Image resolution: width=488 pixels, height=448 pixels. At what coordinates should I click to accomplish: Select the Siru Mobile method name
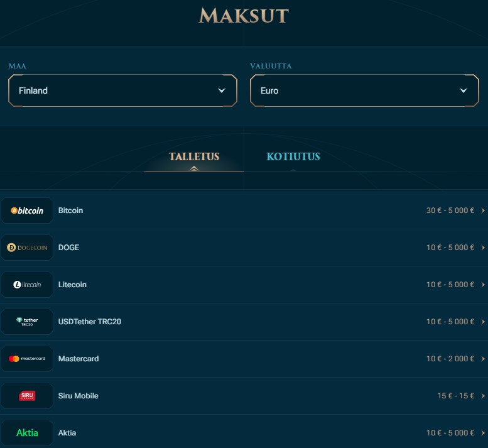pos(78,396)
